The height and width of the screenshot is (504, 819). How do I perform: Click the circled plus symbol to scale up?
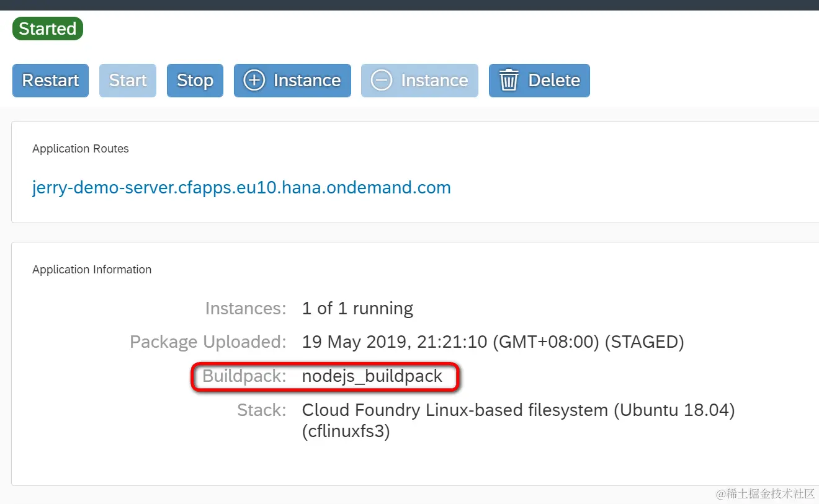[254, 80]
